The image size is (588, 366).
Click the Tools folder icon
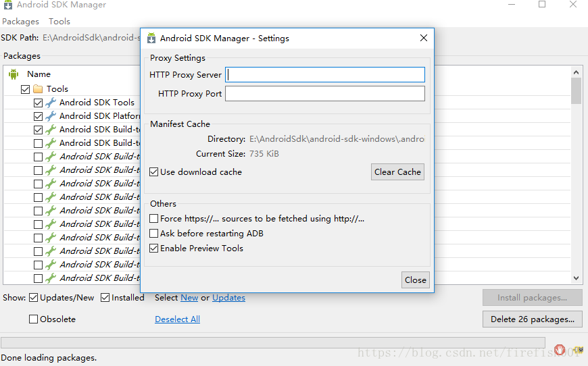(38, 88)
